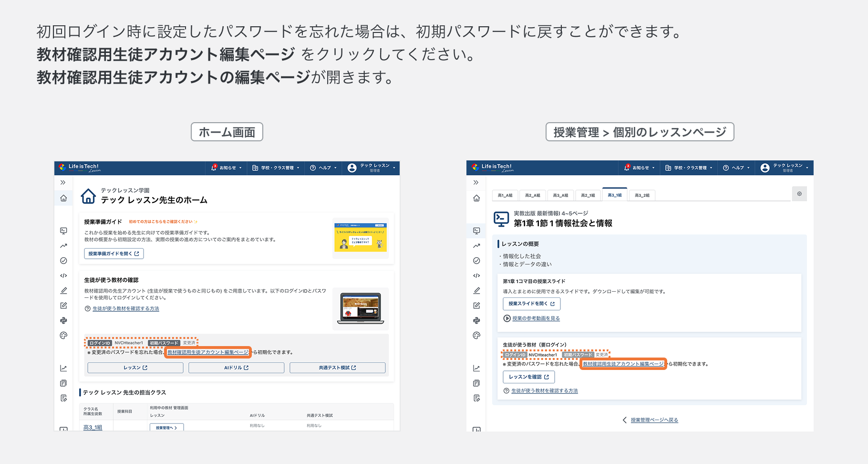Open the line chart icon in the lesson page sidebar
868x464 pixels.
(x=476, y=368)
